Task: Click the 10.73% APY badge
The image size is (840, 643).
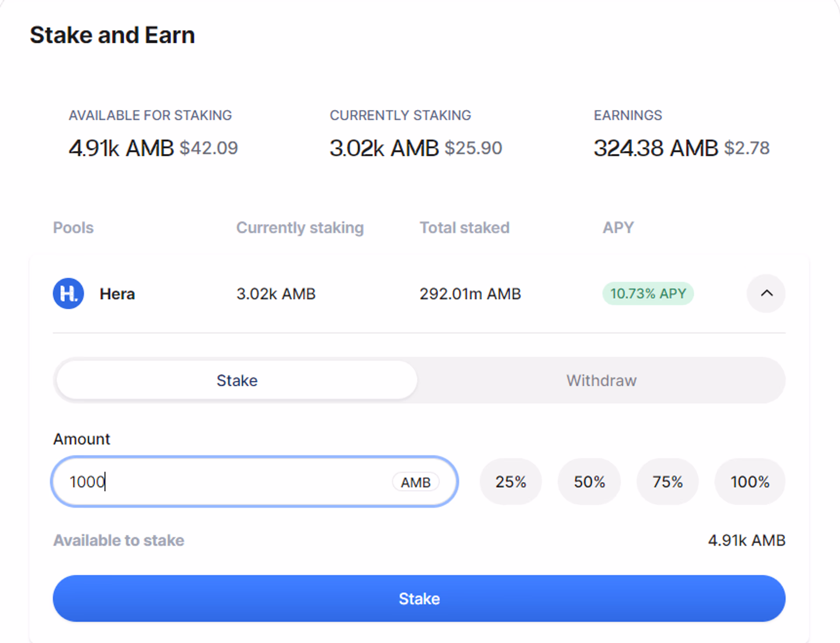Action: click(x=648, y=294)
